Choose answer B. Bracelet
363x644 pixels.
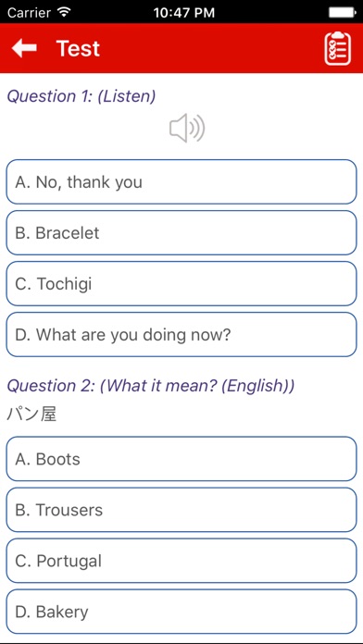(x=181, y=233)
